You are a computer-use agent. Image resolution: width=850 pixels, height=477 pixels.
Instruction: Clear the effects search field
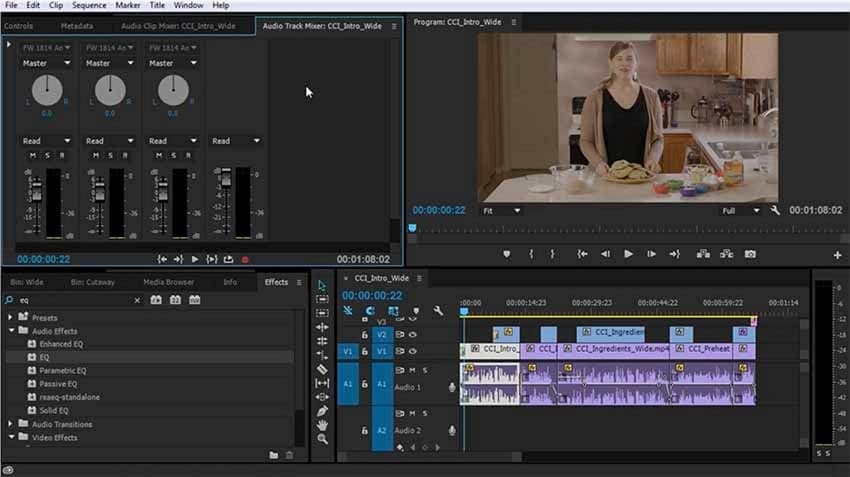pos(137,300)
